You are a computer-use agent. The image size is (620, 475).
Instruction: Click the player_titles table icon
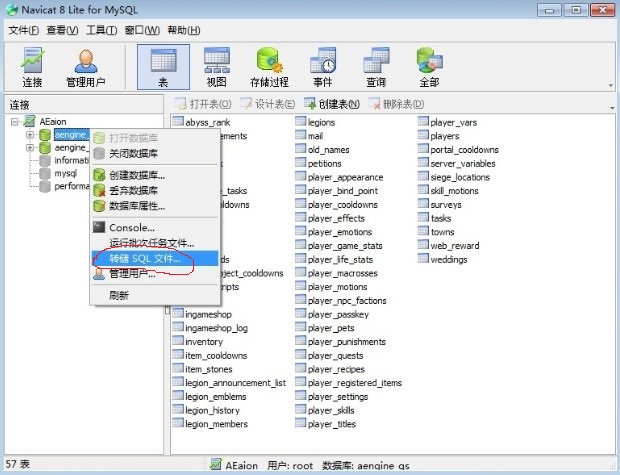(301, 423)
